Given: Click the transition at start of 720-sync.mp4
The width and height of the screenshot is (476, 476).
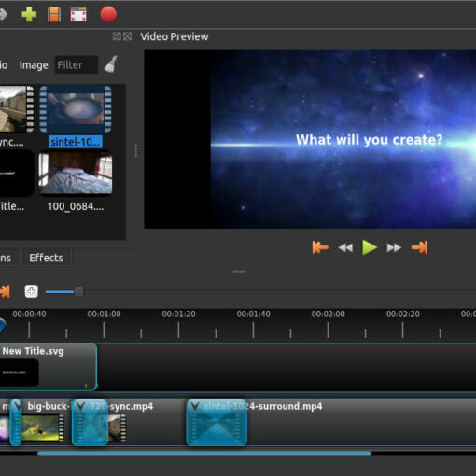Looking at the screenshot, I should pyautogui.click(x=90, y=422).
